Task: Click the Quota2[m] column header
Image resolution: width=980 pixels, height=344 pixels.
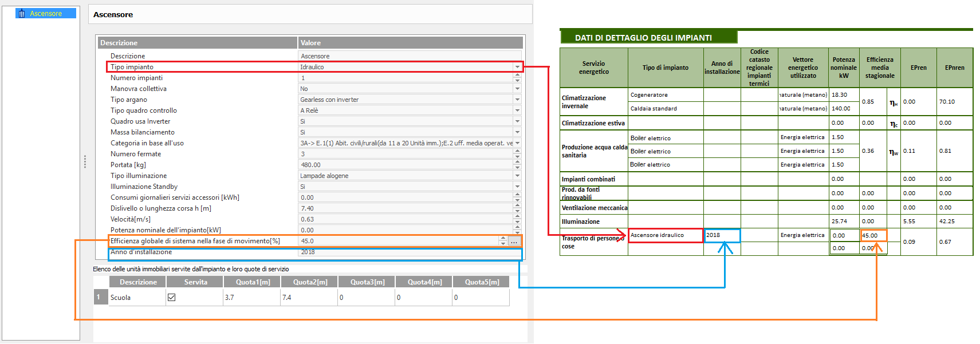Action: tap(309, 282)
